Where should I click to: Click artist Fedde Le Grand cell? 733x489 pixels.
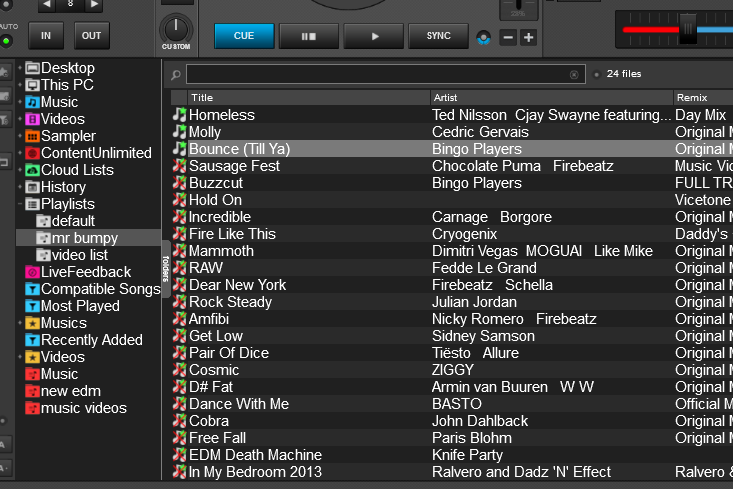pyautogui.click(x=484, y=268)
